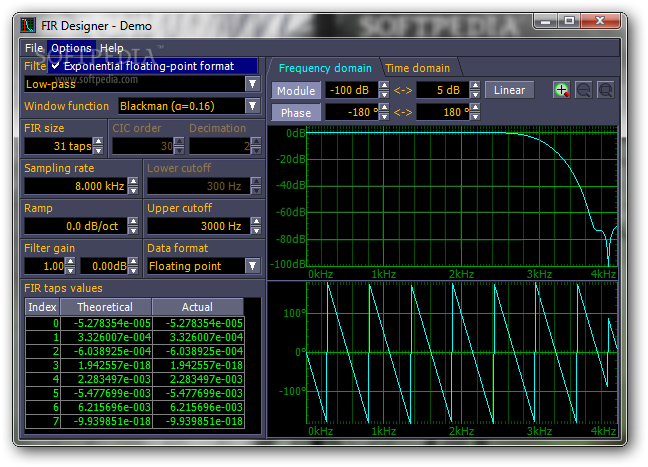
Task: Click the red cutoff marker in magnitude plot
Action: 539,196
